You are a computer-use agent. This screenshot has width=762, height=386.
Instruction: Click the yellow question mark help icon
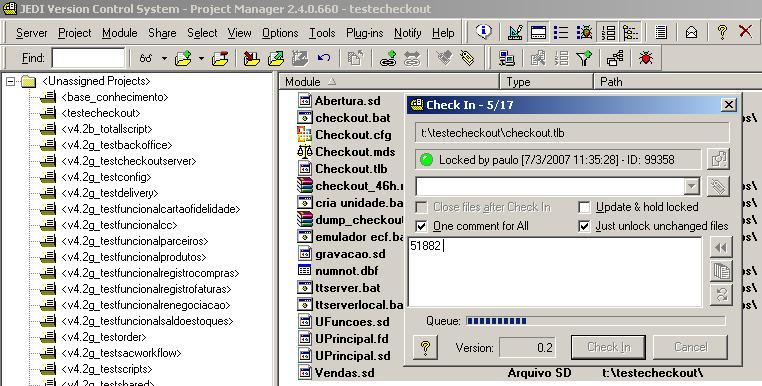click(722, 33)
